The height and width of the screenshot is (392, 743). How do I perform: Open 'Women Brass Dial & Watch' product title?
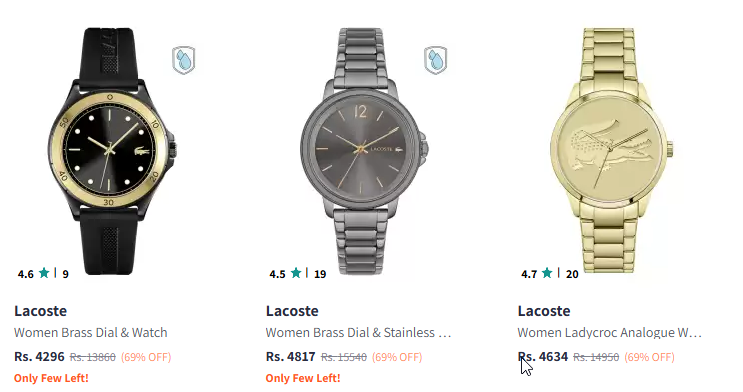[x=91, y=333]
